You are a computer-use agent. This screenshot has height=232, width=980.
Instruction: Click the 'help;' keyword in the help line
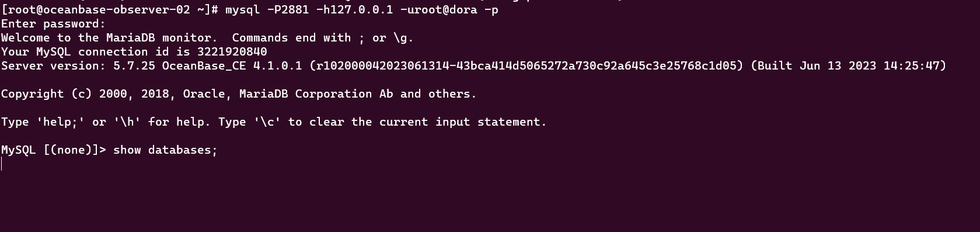(61, 122)
